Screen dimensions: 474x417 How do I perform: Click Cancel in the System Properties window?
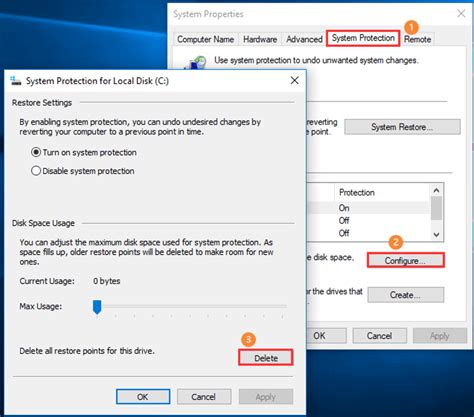pyautogui.click(x=380, y=336)
